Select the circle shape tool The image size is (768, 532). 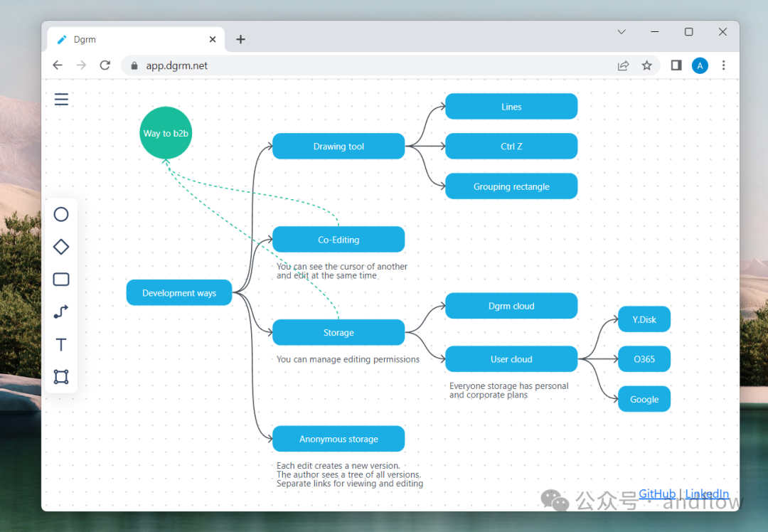pyautogui.click(x=61, y=214)
